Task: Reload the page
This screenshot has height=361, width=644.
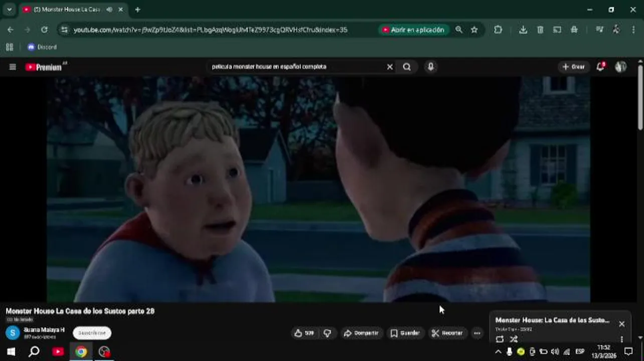Action: click(x=44, y=30)
